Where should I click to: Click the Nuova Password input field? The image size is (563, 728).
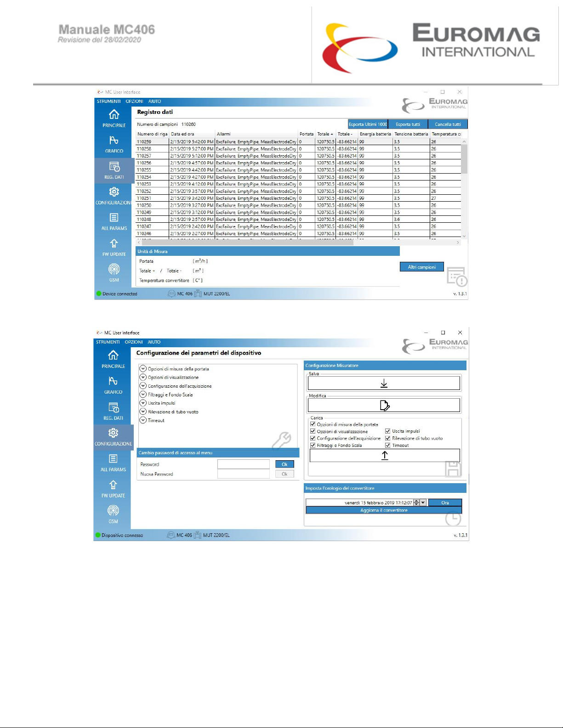click(244, 474)
